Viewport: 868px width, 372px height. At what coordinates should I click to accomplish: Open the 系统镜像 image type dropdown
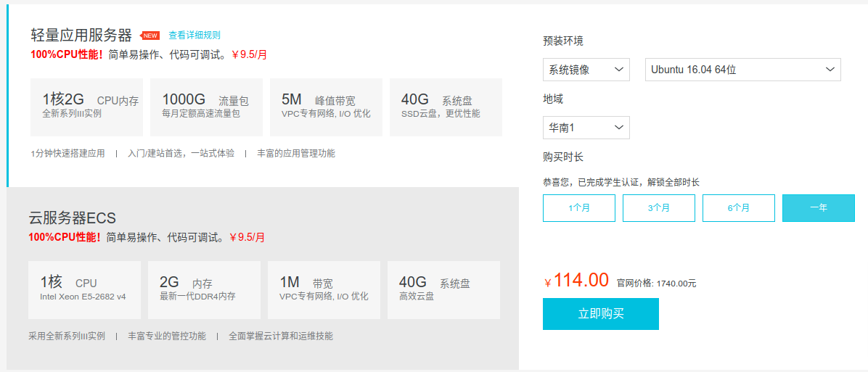pos(586,70)
